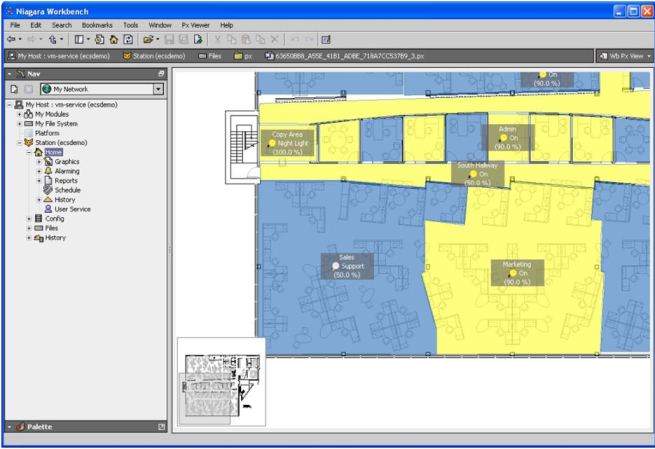Open the Help menu
Screen dimensions: 655x449
point(226,25)
